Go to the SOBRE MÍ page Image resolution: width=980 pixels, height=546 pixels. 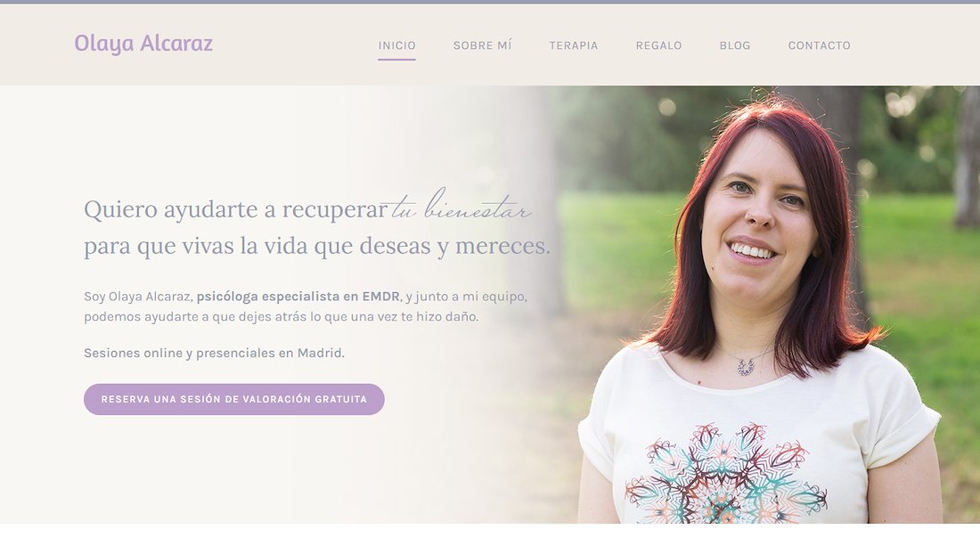click(x=483, y=45)
